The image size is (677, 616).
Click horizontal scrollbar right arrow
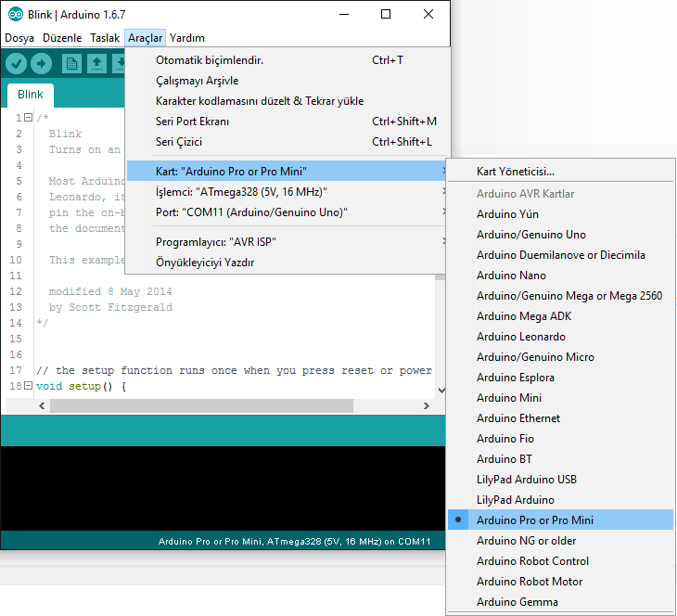click(x=427, y=405)
